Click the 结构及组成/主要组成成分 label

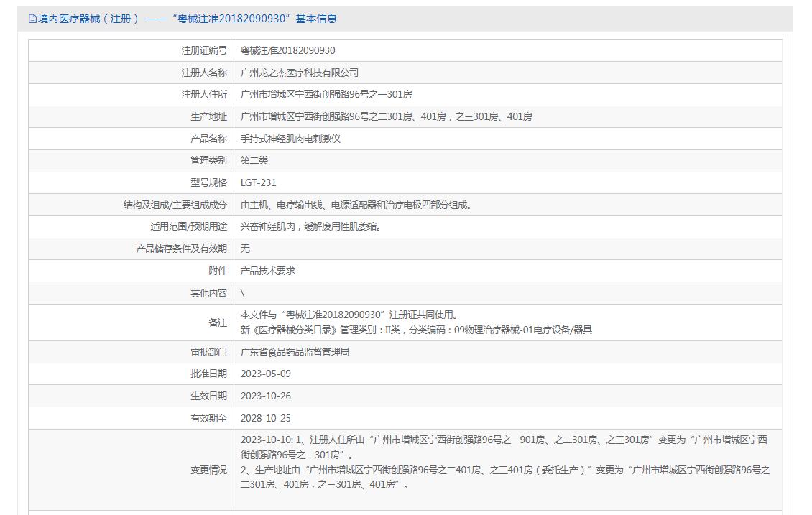point(175,205)
